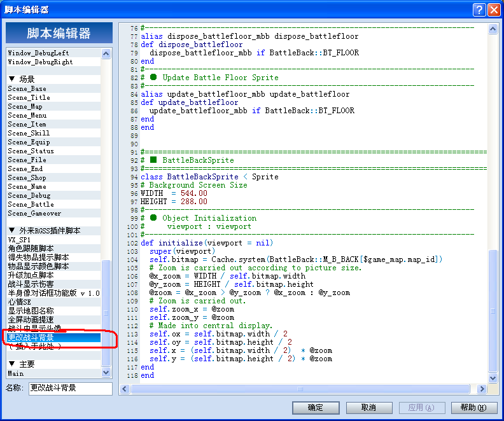Select the 战斗显示伤害 script
504x421 pixels.
pyautogui.click(x=53, y=284)
